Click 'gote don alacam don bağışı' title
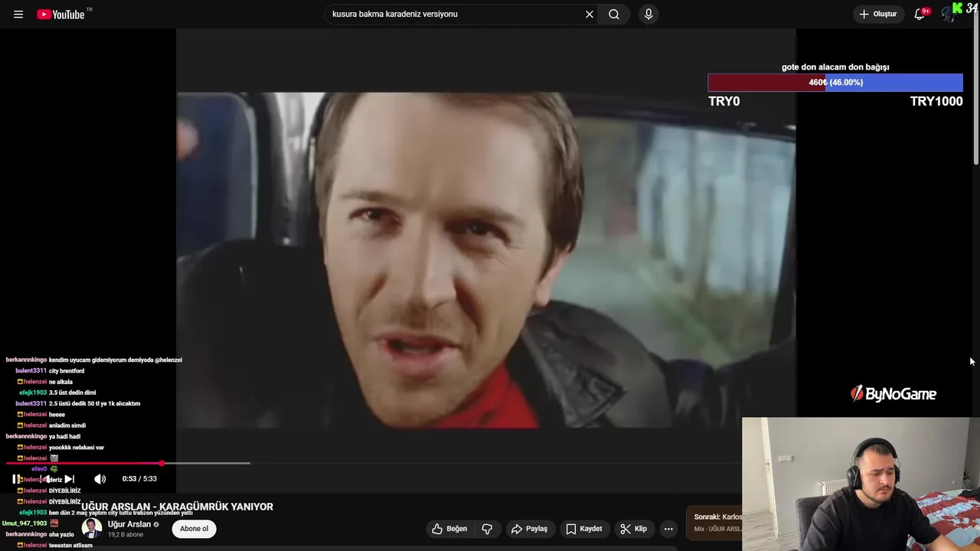Image resolution: width=980 pixels, height=551 pixels. click(835, 67)
